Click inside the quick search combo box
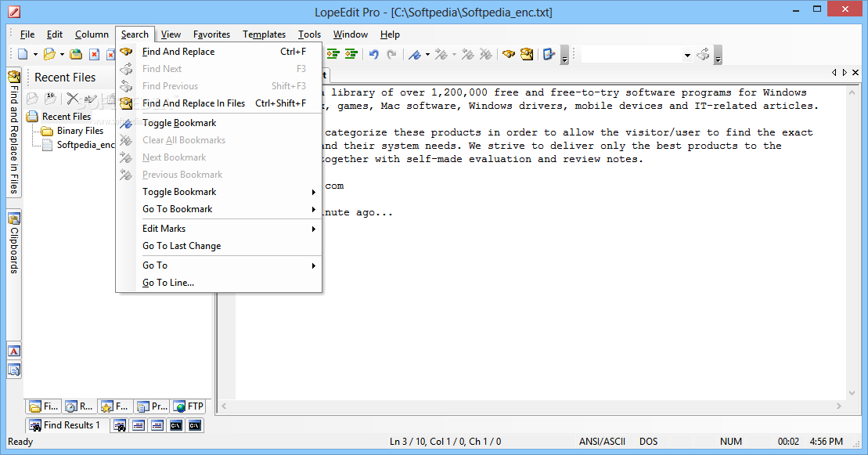Screen dimensions: 868x455 click(x=632, y=54)
